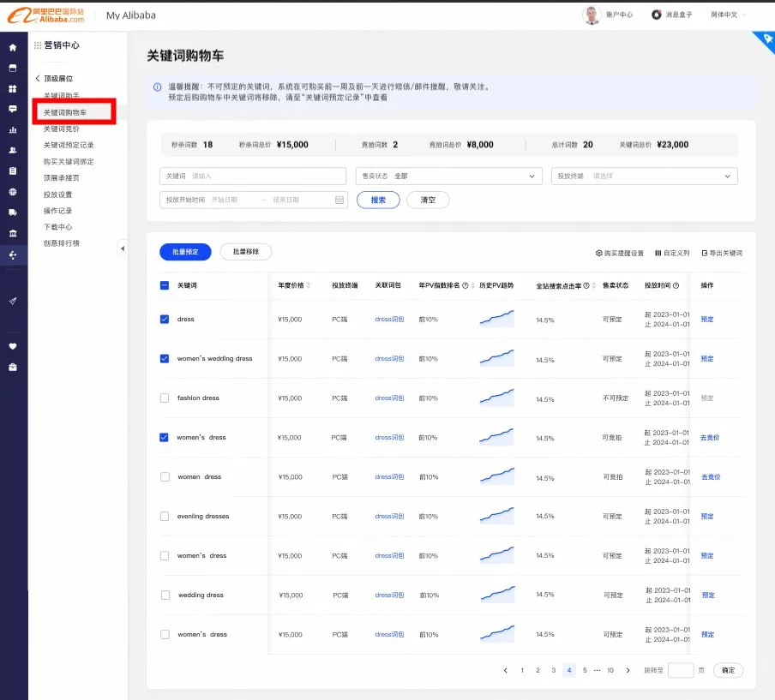Click 去竞价 link for women's dress row
The height and width of the screenshot is (700, 775).
710,438
